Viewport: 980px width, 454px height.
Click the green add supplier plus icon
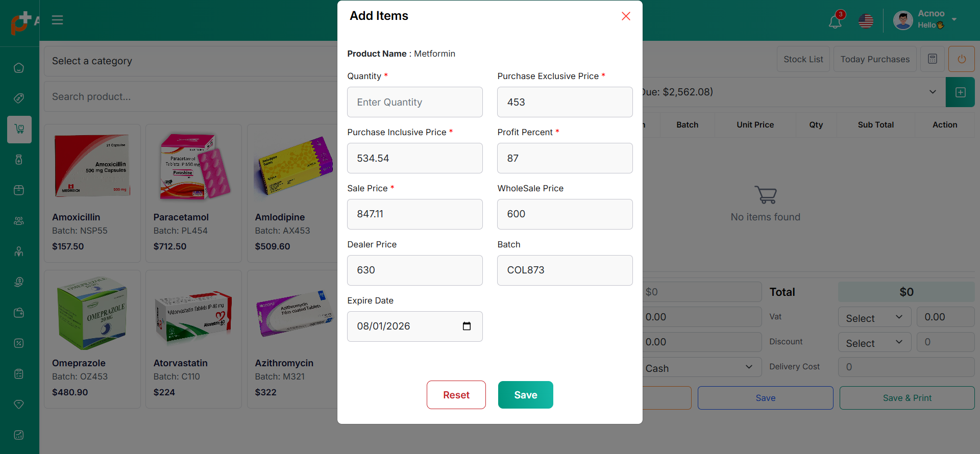(x=960, y=92)
